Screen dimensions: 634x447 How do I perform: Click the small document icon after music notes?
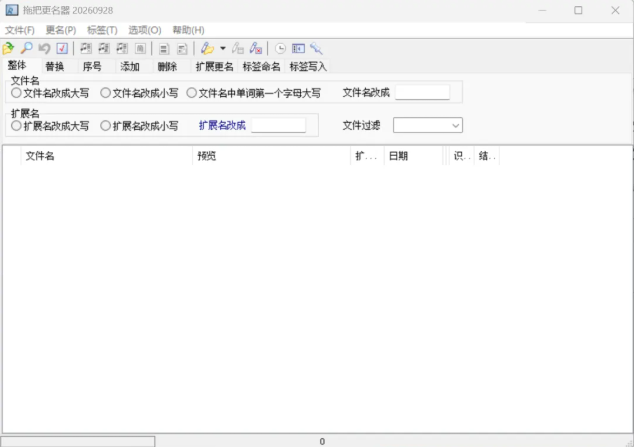(x=140, y=48)
